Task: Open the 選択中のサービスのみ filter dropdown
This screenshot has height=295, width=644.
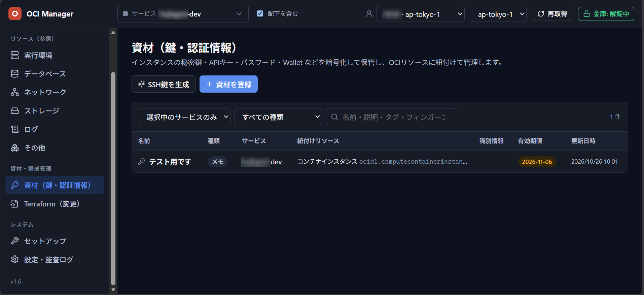Action: tap(184, 117)
